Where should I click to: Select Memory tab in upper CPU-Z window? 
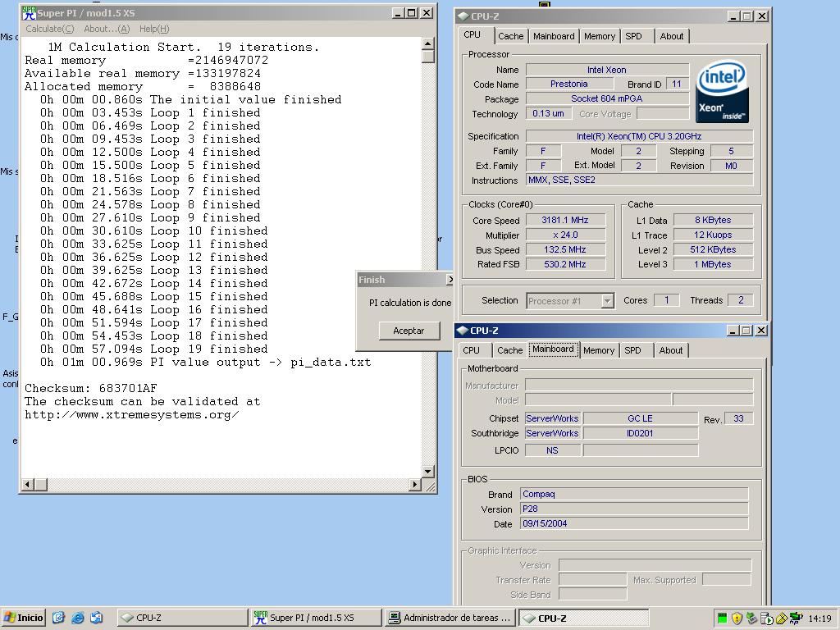(x=600, y=36)
